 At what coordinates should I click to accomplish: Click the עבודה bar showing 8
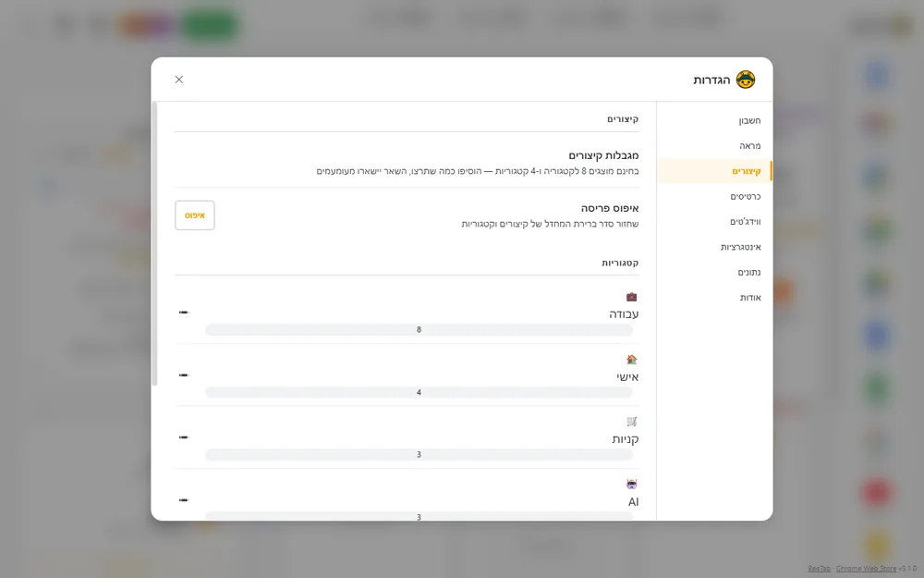coord(419,330)
